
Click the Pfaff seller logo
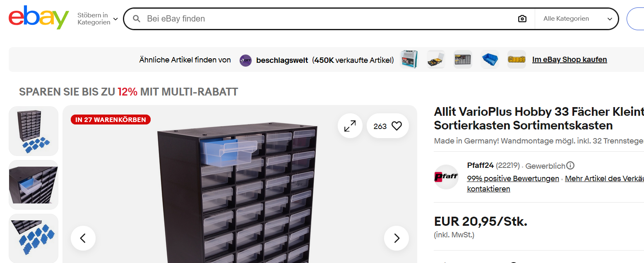point(446,177)
